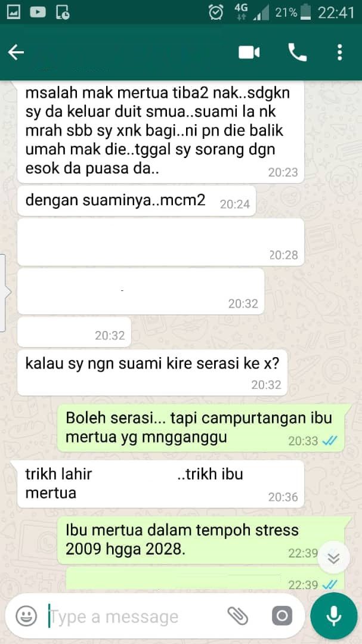Tap the back arrow in chat header
This screenshot has width=362, height=644.
pyautogui.click(x=16, y=52)
